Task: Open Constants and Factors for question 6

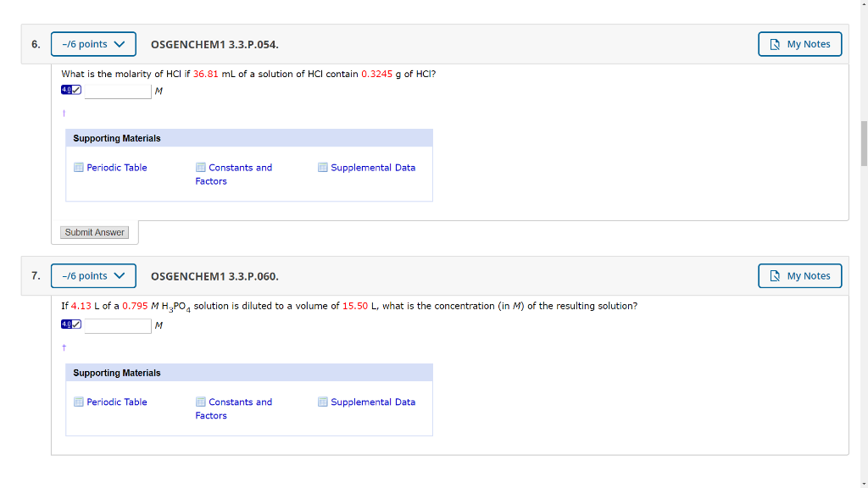Action: (x=234, y=174)
